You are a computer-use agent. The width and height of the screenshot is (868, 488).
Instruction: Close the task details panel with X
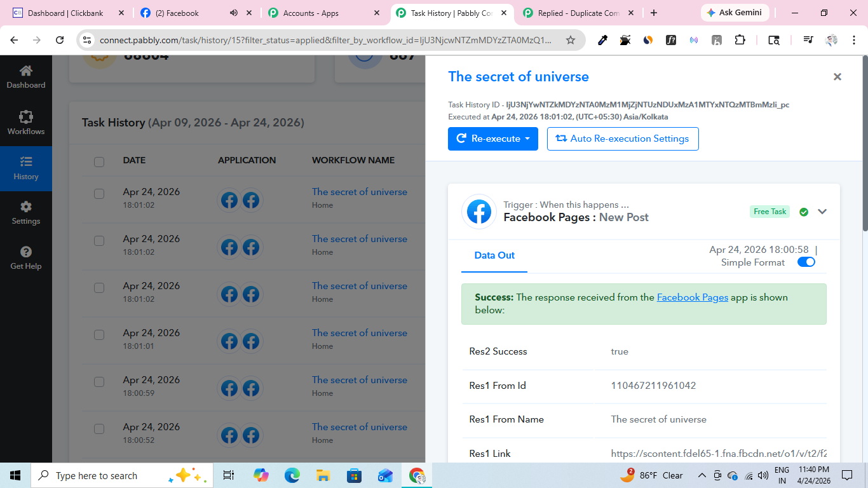[x=837, y=77]
